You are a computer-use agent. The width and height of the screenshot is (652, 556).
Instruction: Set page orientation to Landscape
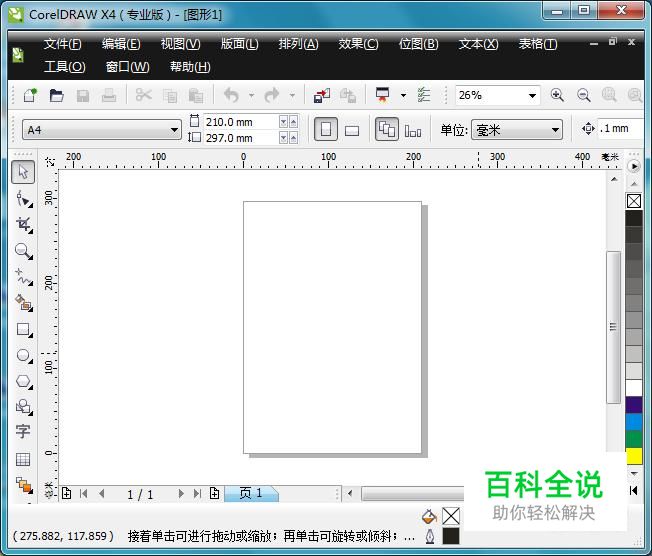(x=352, y=131)
